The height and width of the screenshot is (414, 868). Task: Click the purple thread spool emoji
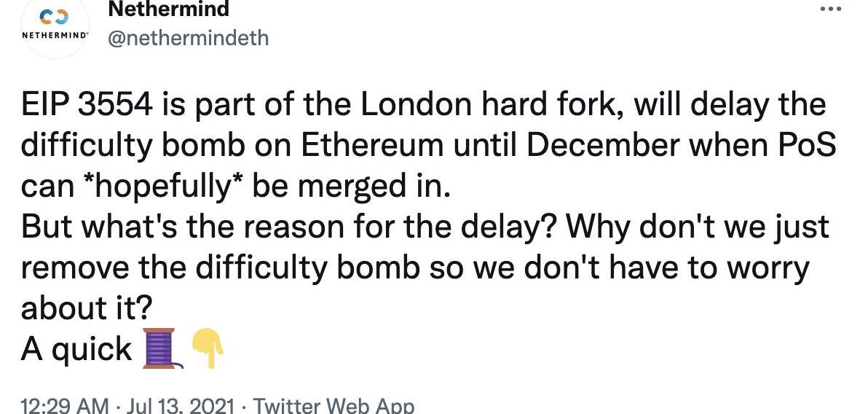coord(162,348)
